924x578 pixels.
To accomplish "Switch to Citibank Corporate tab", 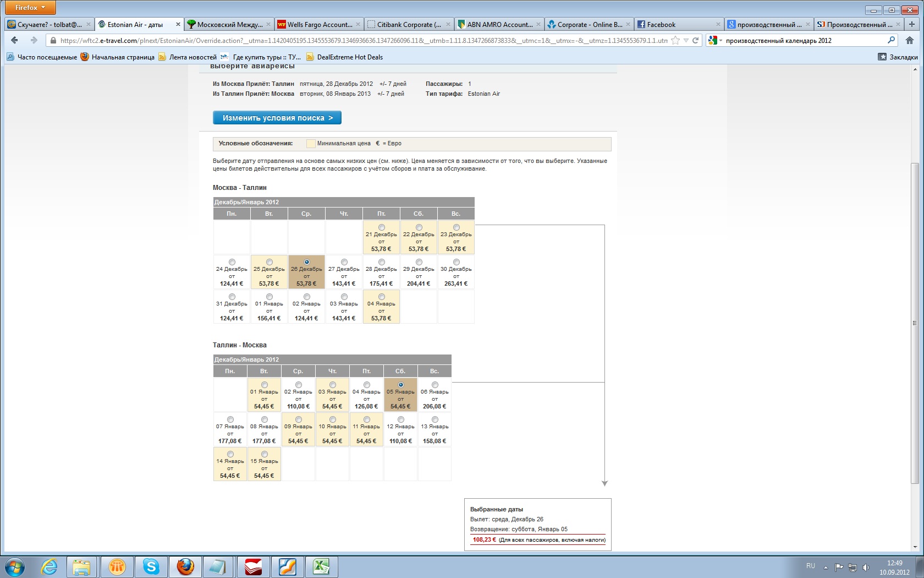I will click(x=409, y=24).
